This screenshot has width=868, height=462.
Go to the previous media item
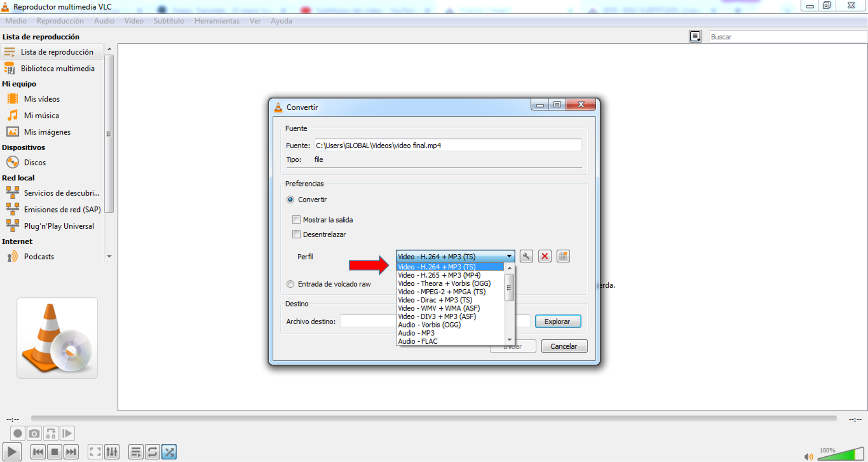pyautogui.click(x=38, y=452)
